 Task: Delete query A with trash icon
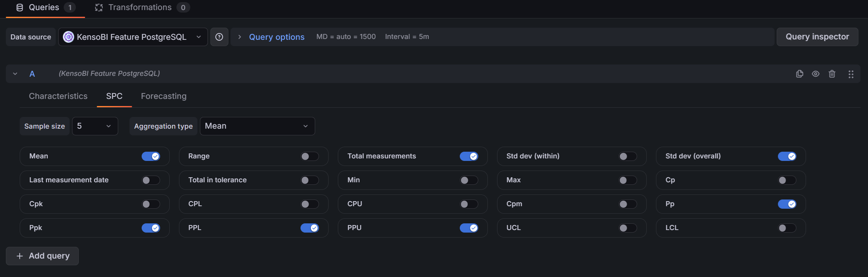832,74
